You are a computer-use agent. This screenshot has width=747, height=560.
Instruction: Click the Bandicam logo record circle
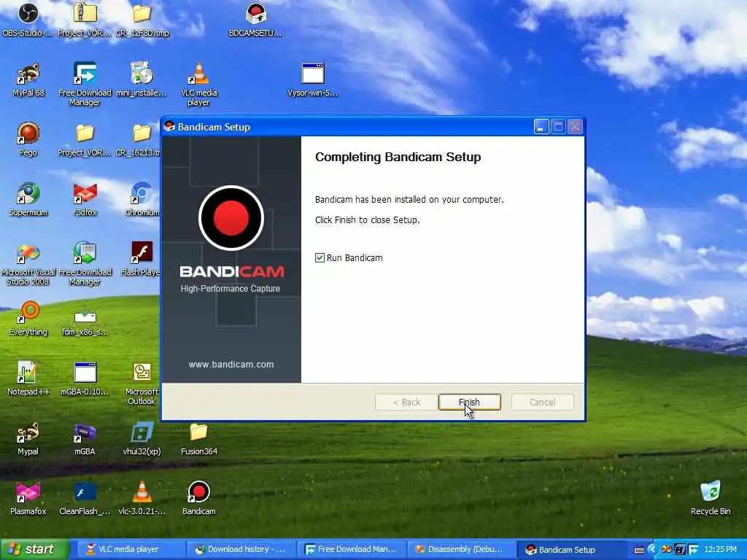231,218
